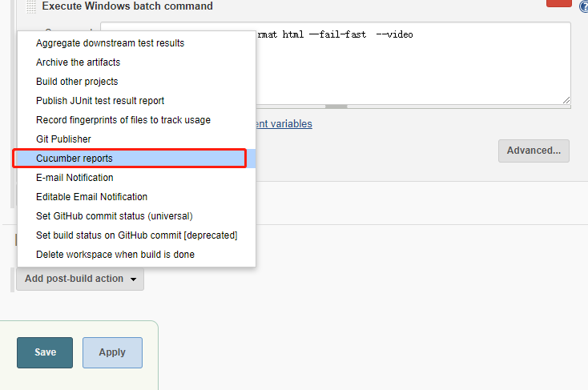The height and width of the screenshot is (390, 588).
Task: Pick Delete workspace when build is done
Action: [115, 255]
